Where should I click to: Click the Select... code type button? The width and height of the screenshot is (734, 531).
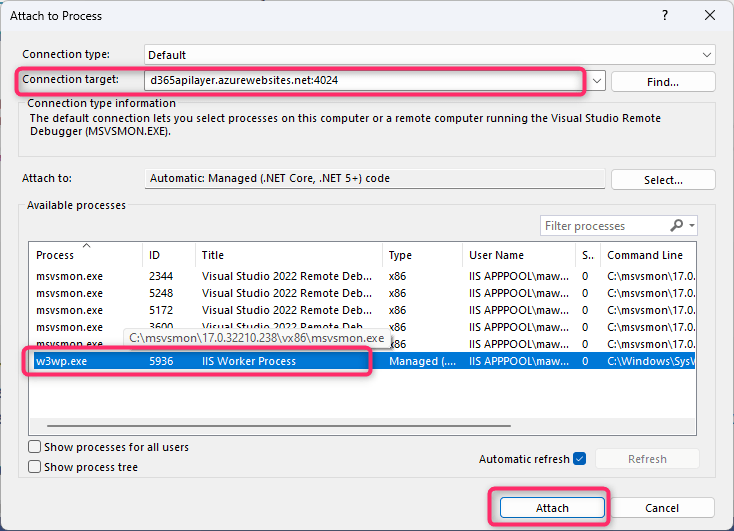tap(662, 180)
